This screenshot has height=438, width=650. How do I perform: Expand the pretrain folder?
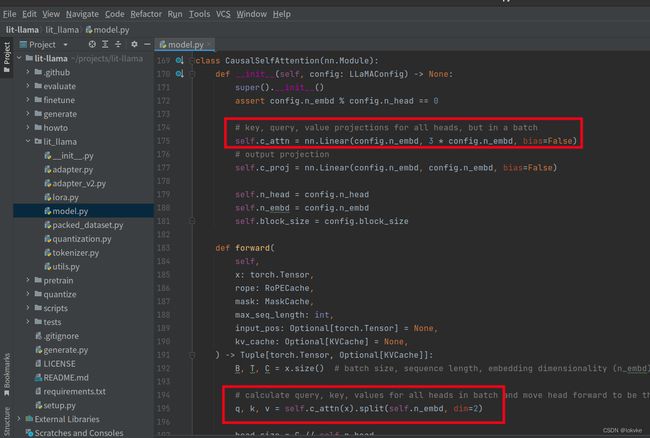click(x=28, y=280)
